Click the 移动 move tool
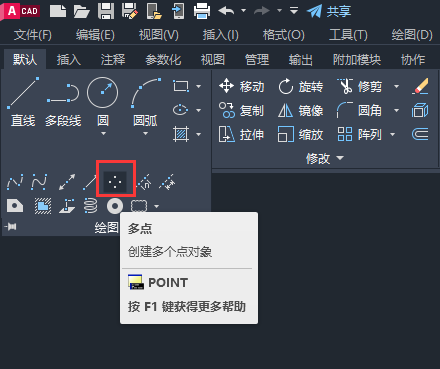The image size is (440, 369). coord(242,86)
